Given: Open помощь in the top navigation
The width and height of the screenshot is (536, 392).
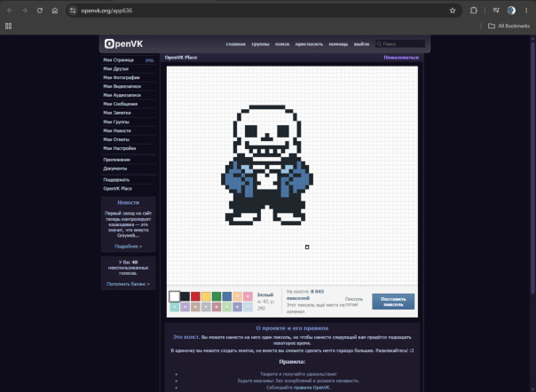Looking at the screenshot, I should (x=338, y=44).
